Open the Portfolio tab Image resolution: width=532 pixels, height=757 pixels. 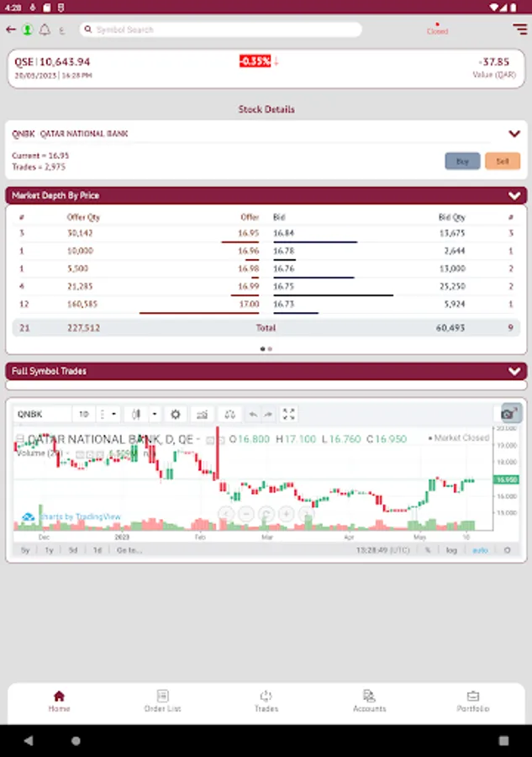(x=472, y=701)
